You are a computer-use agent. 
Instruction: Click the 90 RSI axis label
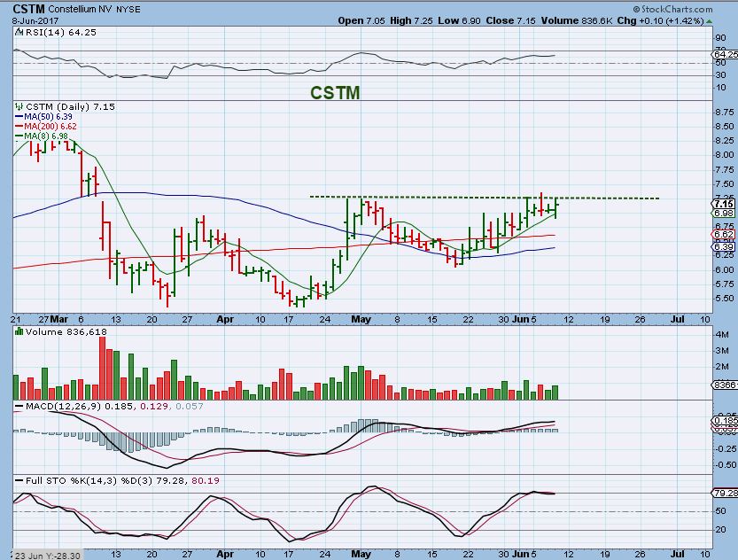(720, 38)
